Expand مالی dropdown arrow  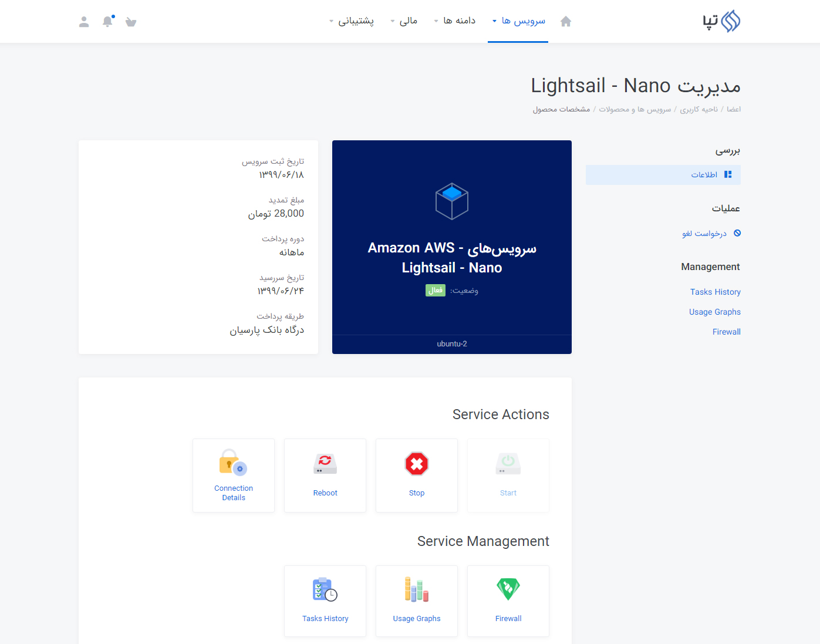click(393, 21)
